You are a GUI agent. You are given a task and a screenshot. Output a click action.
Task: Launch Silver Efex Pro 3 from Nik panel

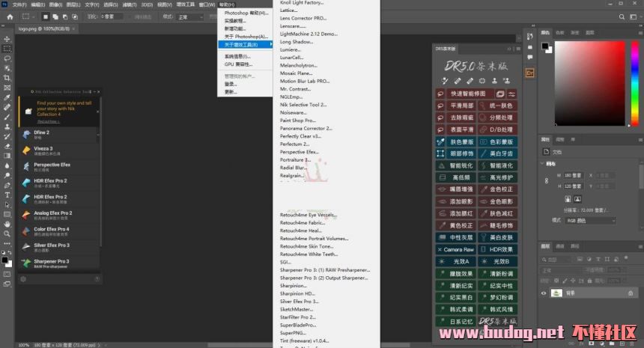coord(51,246)
